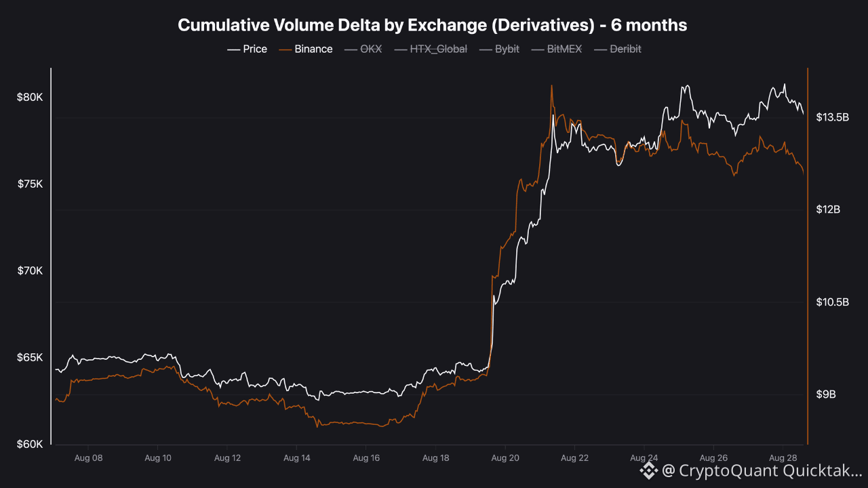
Task: Click the Aug 16 date label
Action: pyautogui.click(x=366, y=458)
